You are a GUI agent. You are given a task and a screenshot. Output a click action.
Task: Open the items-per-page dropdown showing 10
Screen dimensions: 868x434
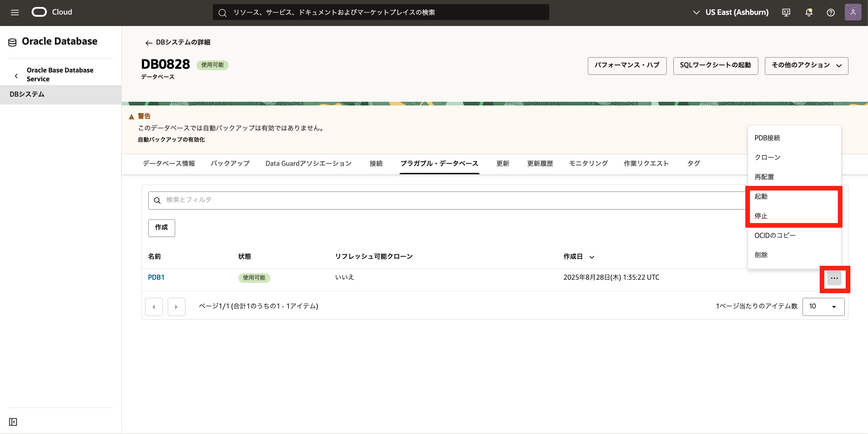(x=823, y=307)
